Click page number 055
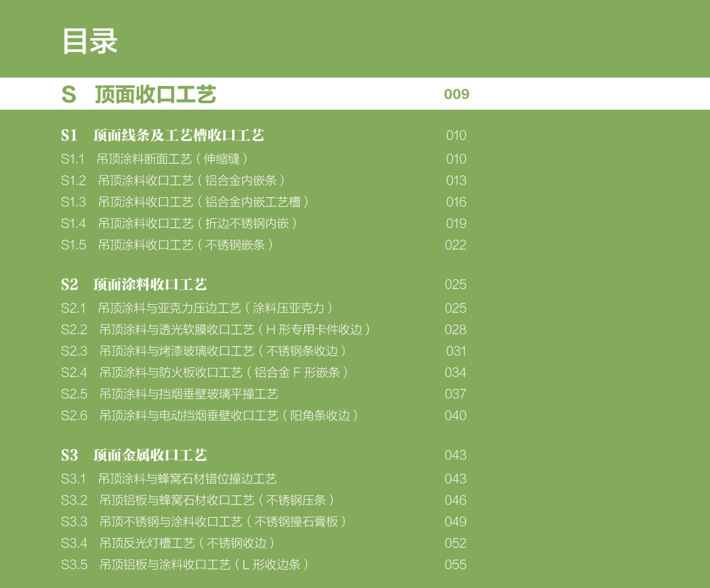The height and width of the screenshot is (588, 710). (x=456, y=564)
